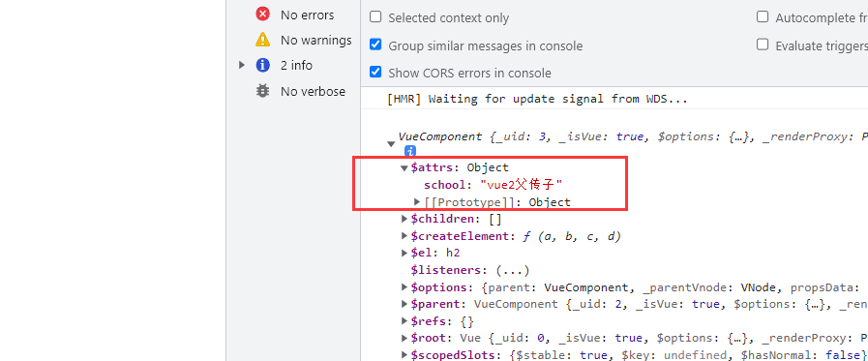Collapse the $attrs object
The image size is (868, 361).
click(404, 167)
